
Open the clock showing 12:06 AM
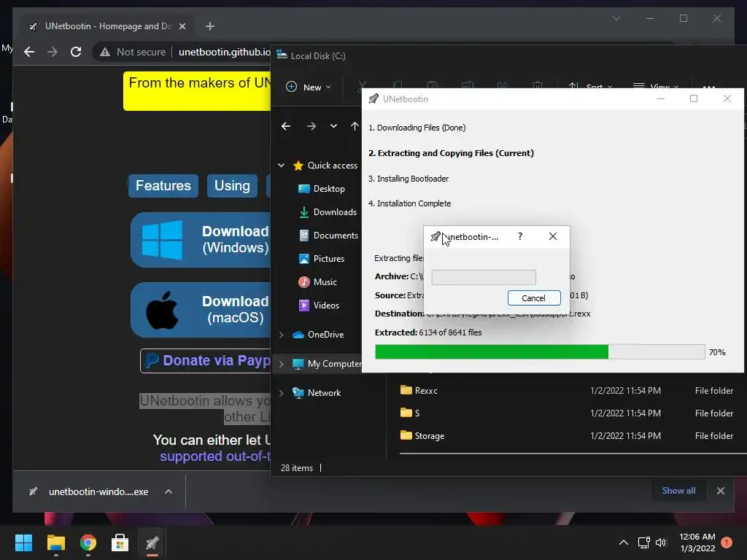point(697,542)
